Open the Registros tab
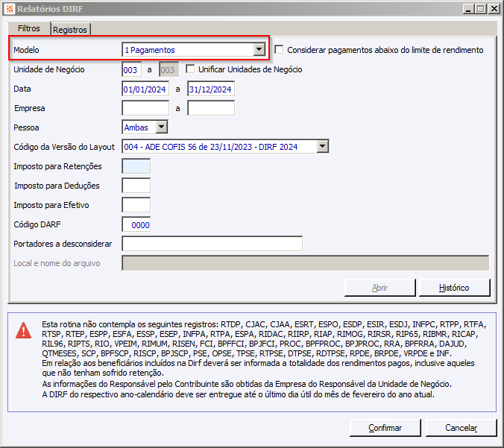 (70, 30)
